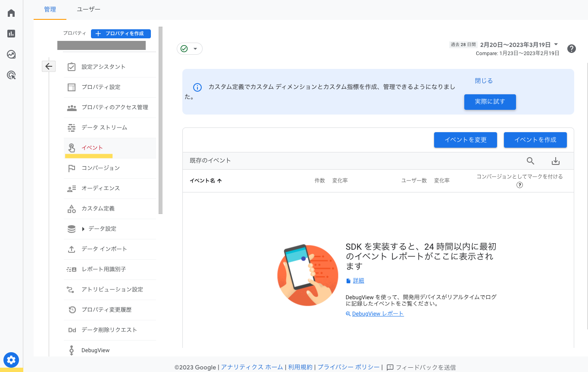Search existing events with magnifier icon
This screenshot has height=372, width=588.
coord(531,161)
